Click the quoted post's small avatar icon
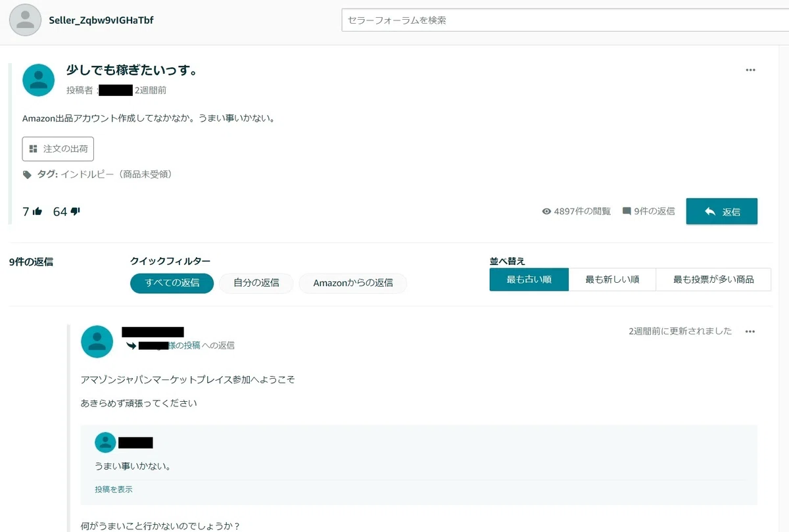789x532 pixels. point(105,443)
